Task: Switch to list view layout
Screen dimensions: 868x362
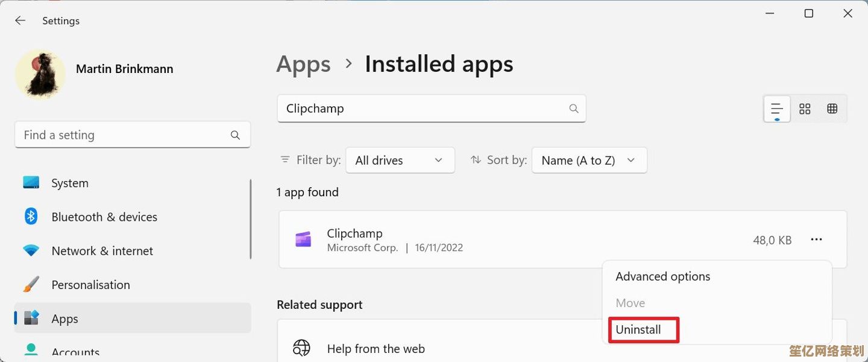Action: pyautogui.click(x=776, y=109)
